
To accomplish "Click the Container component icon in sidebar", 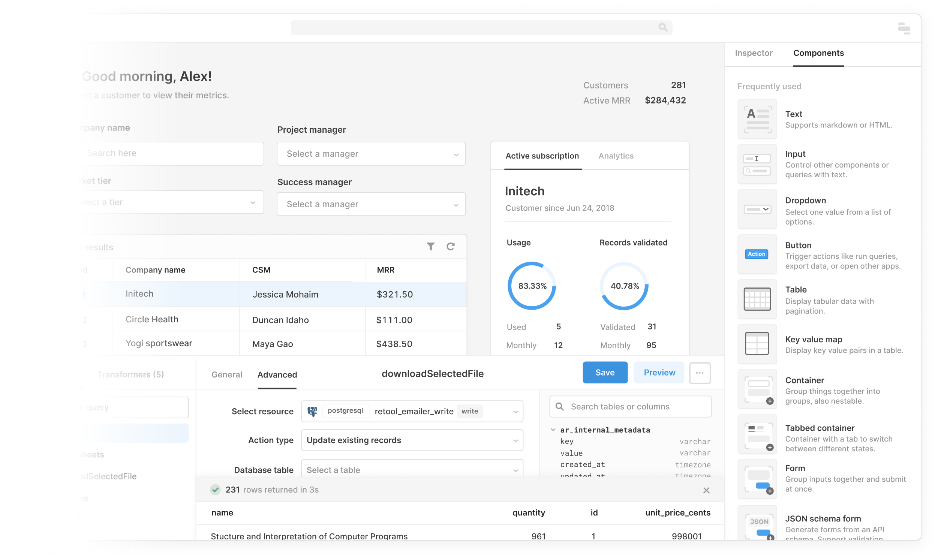I will click(x=756, y=389).
